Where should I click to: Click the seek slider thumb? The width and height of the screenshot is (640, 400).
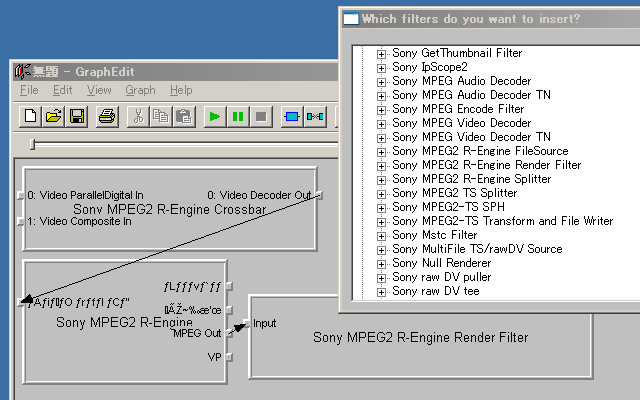32,145
